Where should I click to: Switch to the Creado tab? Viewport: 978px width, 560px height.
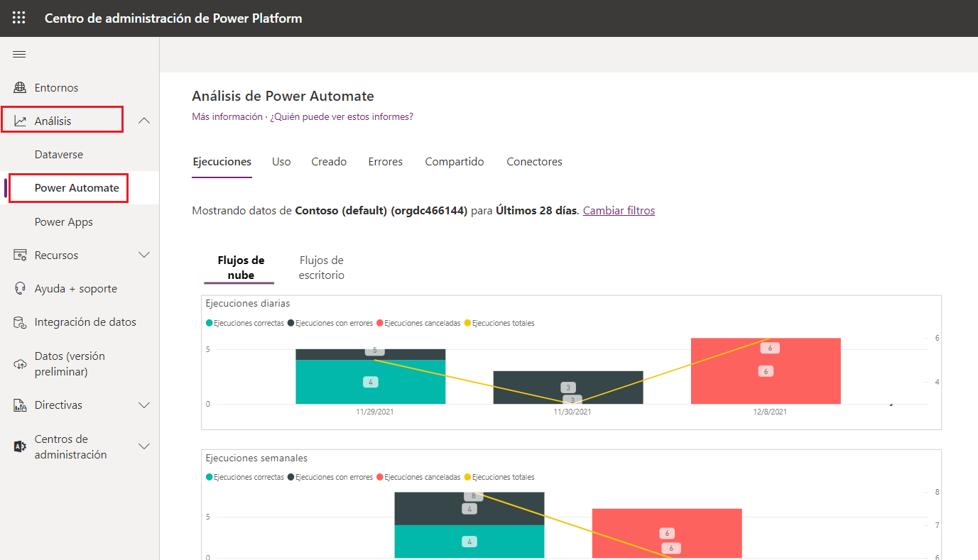[329, 162]
